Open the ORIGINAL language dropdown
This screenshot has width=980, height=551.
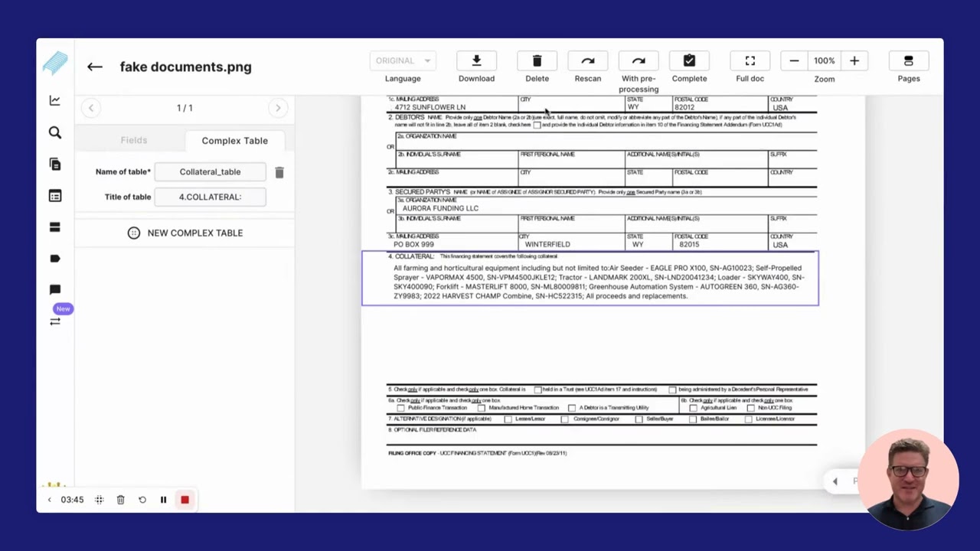tap(403, 61)
